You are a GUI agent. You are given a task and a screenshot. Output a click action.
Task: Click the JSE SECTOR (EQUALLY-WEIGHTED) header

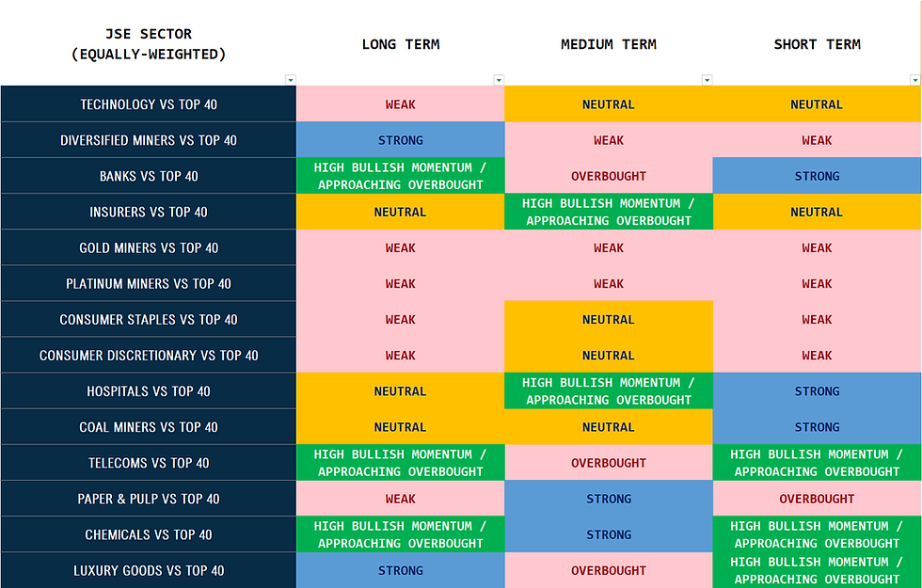pyautogui.click(x=149, y=43)
